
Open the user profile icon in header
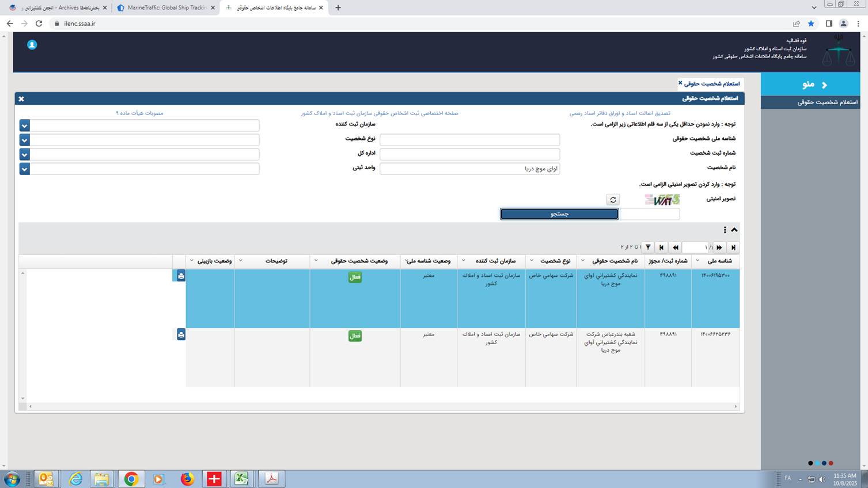(32, 45)
